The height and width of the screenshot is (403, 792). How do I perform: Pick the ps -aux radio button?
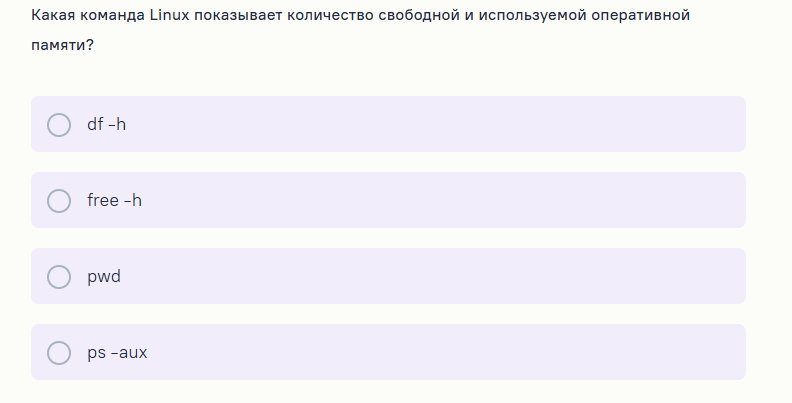[59, 352]
